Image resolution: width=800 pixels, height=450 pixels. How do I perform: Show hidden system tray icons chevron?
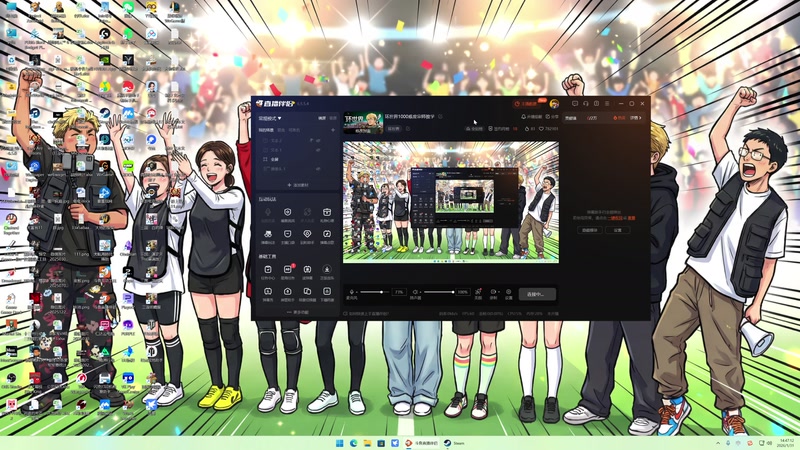point(718,443)
